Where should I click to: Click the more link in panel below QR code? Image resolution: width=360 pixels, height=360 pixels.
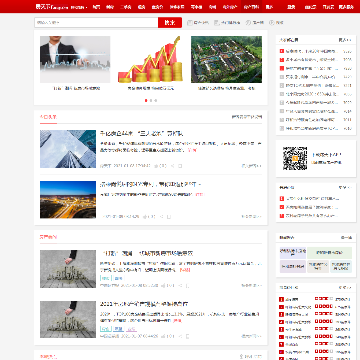click(x=345, y=188)
